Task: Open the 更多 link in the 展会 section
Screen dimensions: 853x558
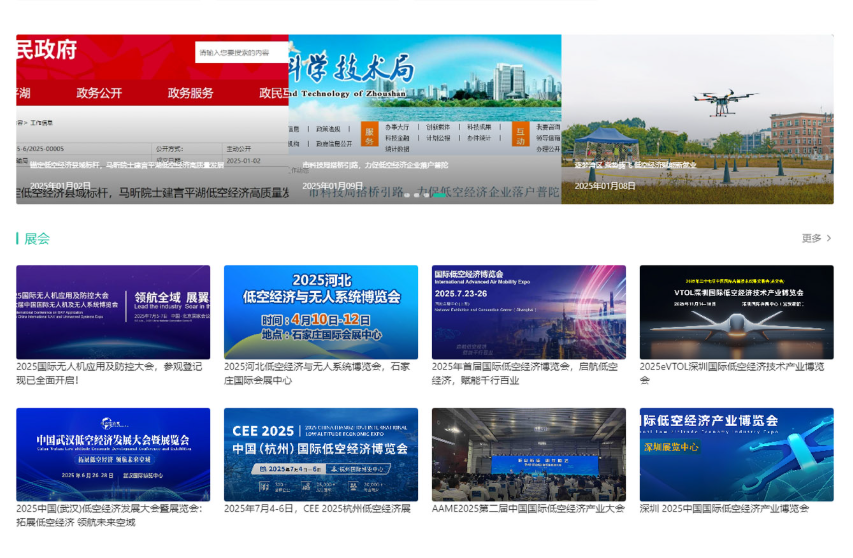Action: [x=816, y=238]
